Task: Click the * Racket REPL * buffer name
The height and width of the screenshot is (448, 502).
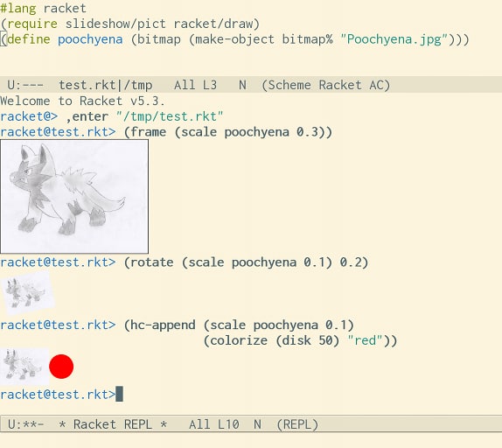Action: coord(113,424)
